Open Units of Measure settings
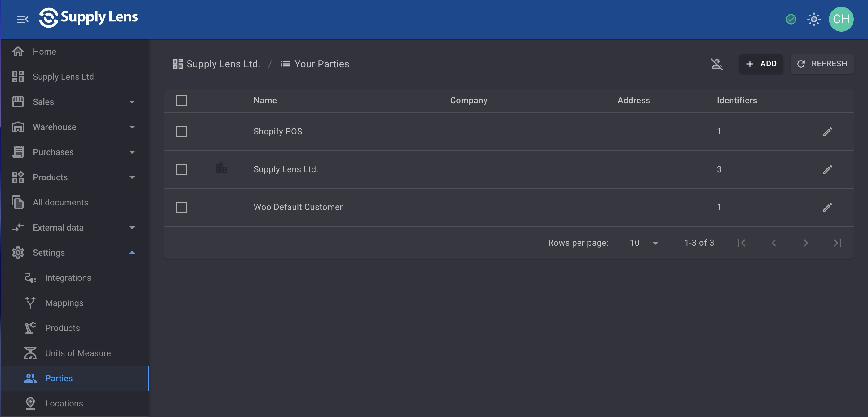Image resolution: width=868 pixels, height=417 pixels. click(75, 353)
